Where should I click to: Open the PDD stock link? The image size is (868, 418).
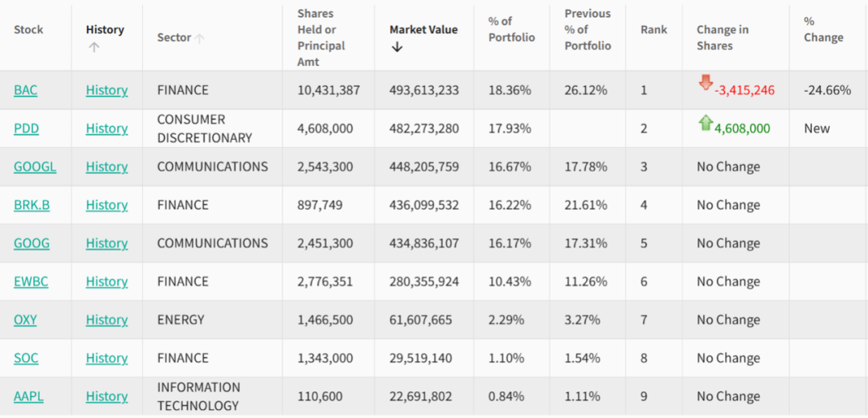(27, 129)
